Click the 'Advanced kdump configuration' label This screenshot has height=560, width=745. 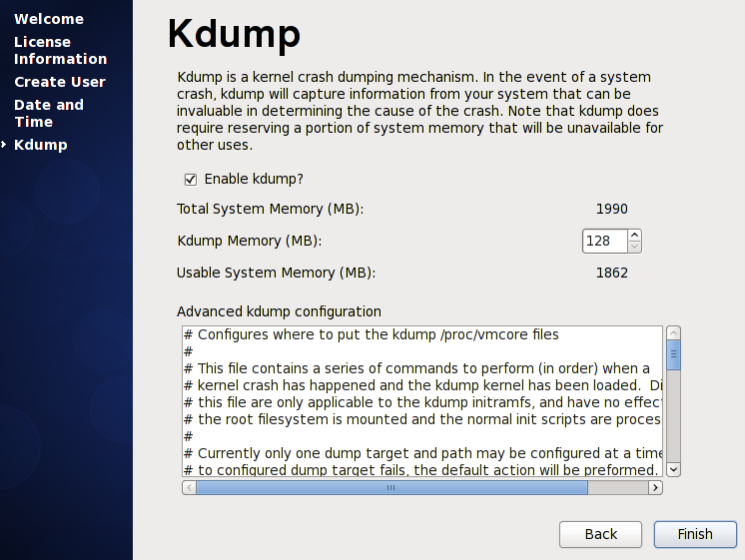pos(279,311)
